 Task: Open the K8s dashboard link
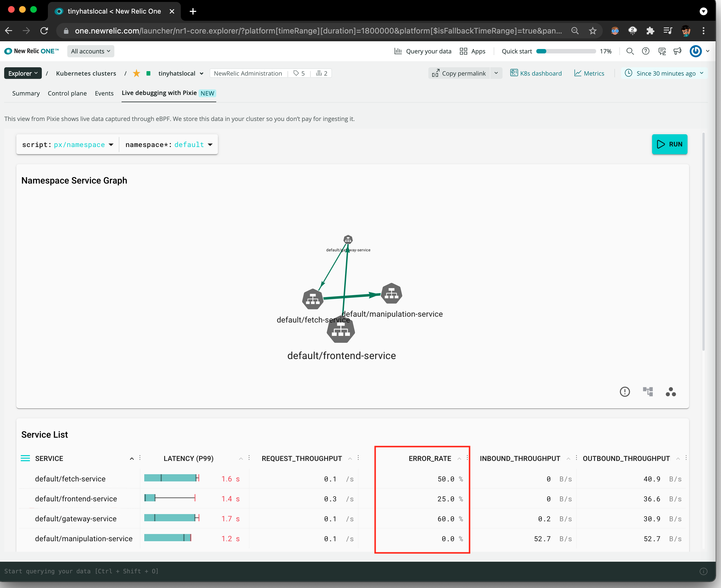click(x=536, y=73)
